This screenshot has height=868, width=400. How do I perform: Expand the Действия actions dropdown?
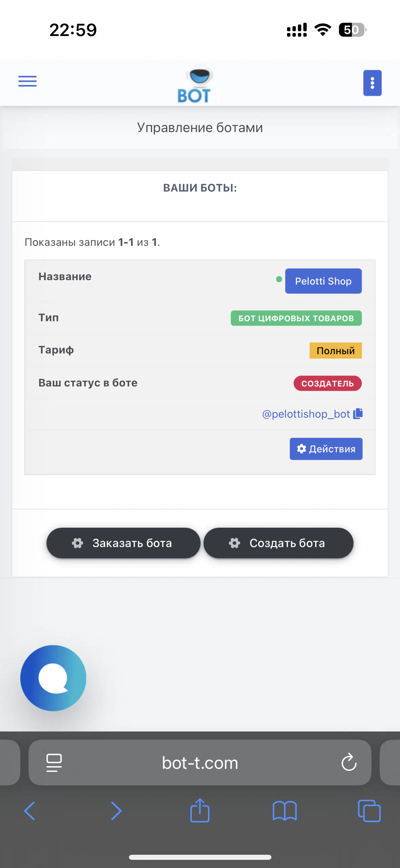tap(326, 449)
